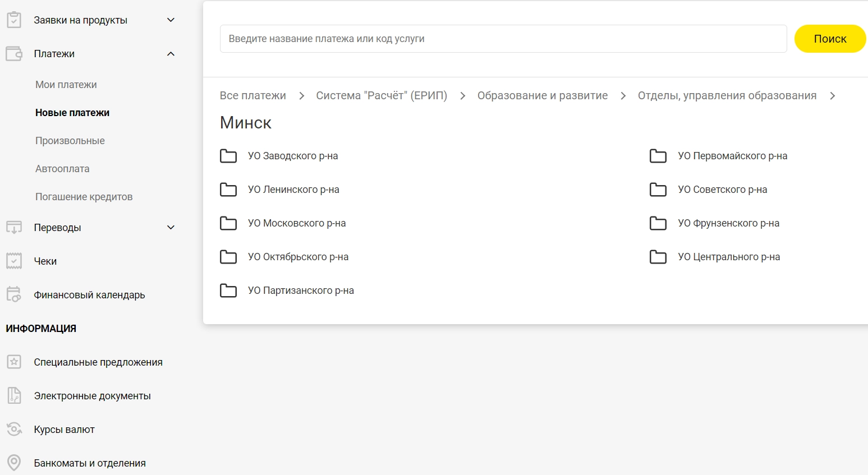This screenshot has width=868, height=475.
Task: Open Финансовый календарь menu label
Action: (x=90, y=295)
